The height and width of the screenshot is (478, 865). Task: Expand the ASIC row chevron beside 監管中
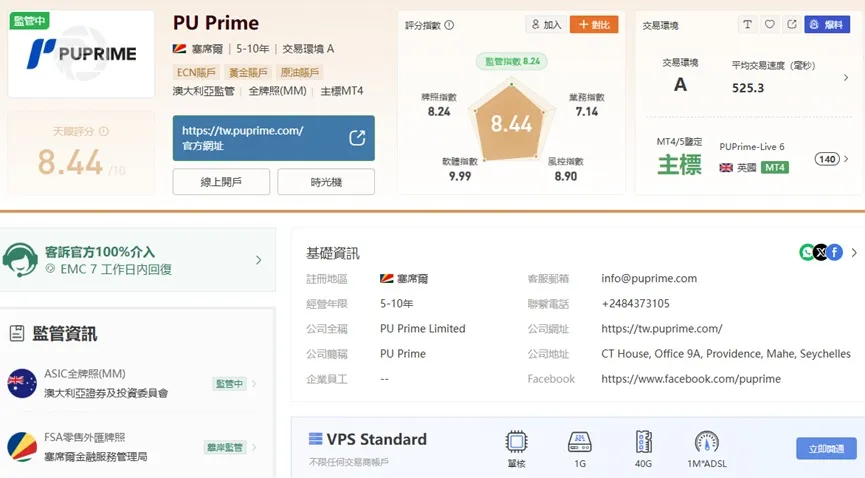click(254, 384)
